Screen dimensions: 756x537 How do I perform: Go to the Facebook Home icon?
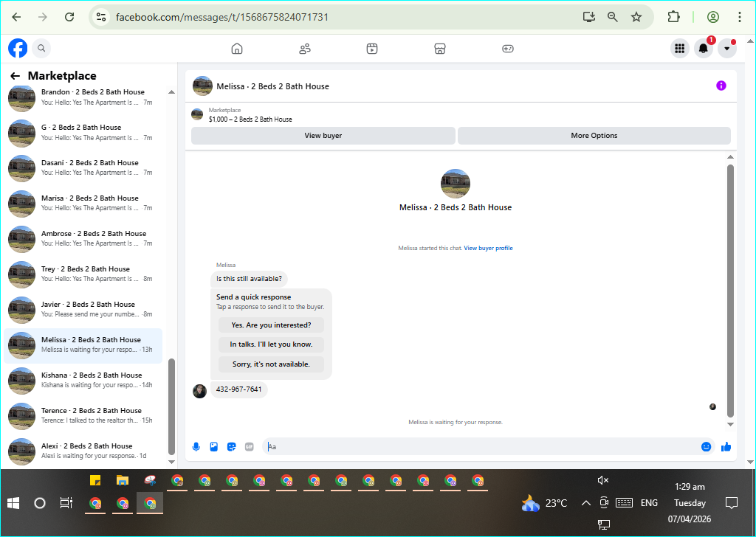point(237,49)
